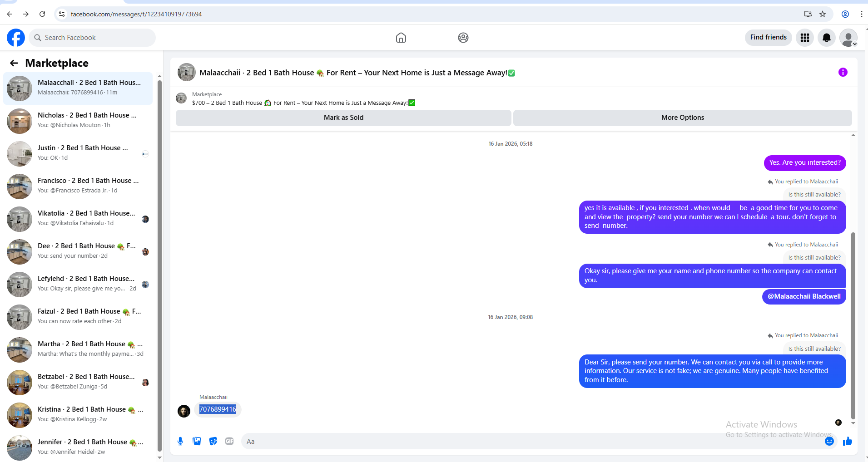Open the Betzabel conversation
The width and height of the screenshot is (868, 462).
pos(78,383)
